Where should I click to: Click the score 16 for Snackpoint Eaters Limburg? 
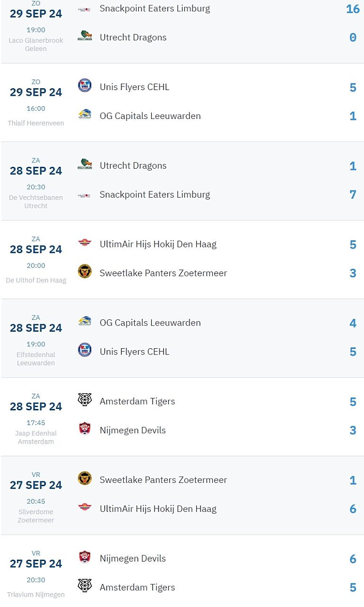click(353, 9)
